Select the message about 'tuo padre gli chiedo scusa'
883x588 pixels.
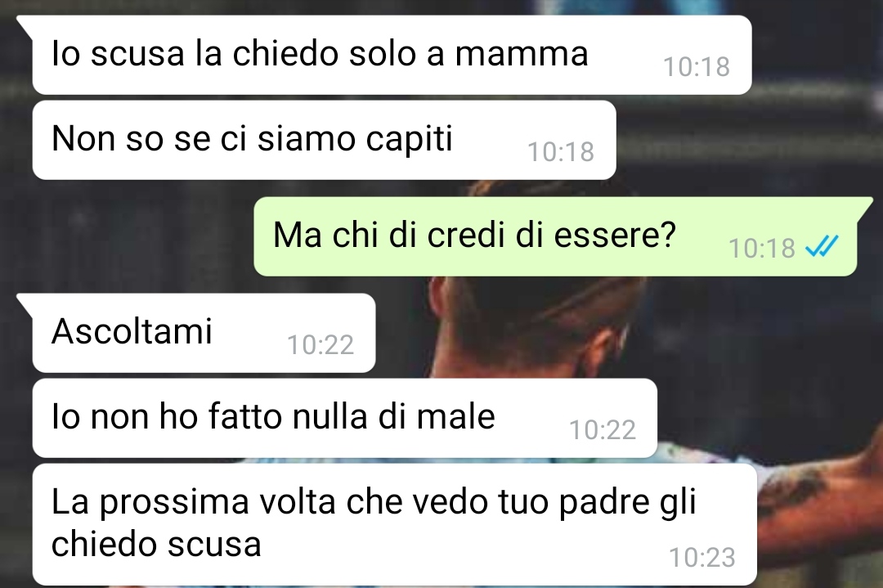click(x=394, y=524)
